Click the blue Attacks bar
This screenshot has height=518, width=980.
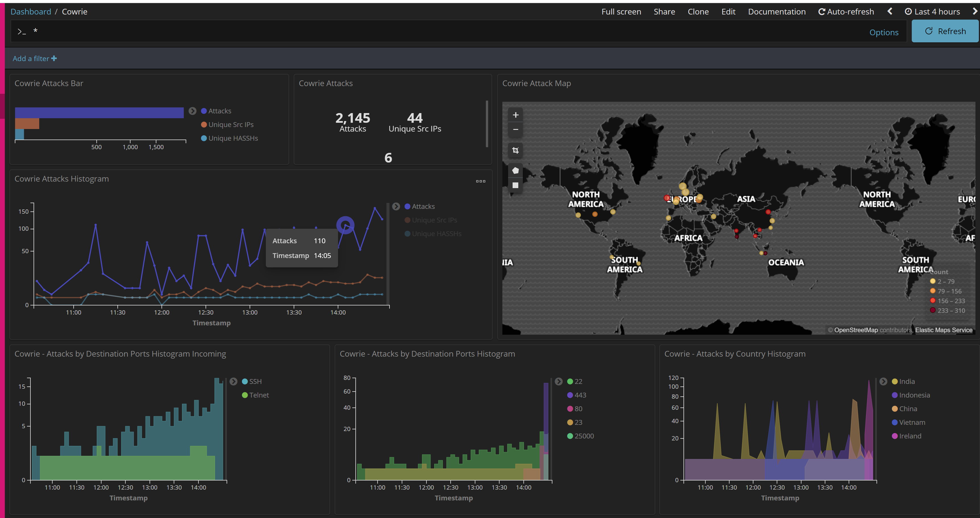[x=99, y=113]
